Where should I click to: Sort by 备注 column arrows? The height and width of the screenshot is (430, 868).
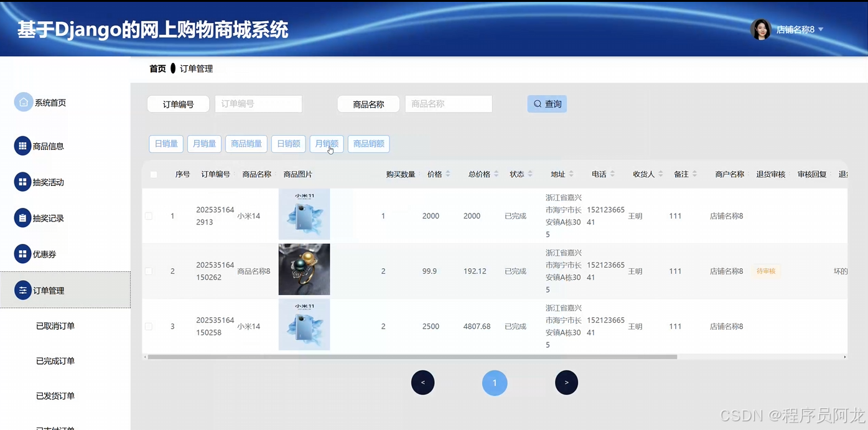click(694, 174)
